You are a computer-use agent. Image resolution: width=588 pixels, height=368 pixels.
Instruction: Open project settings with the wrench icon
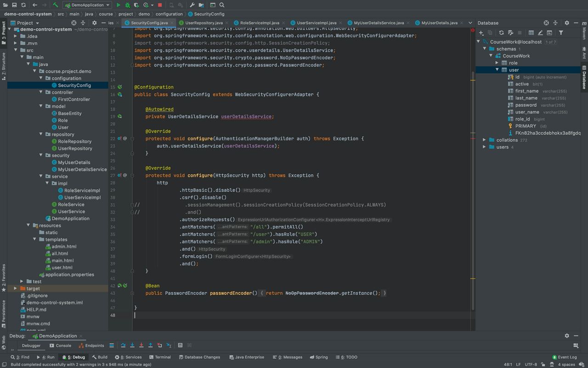(192, 5)
